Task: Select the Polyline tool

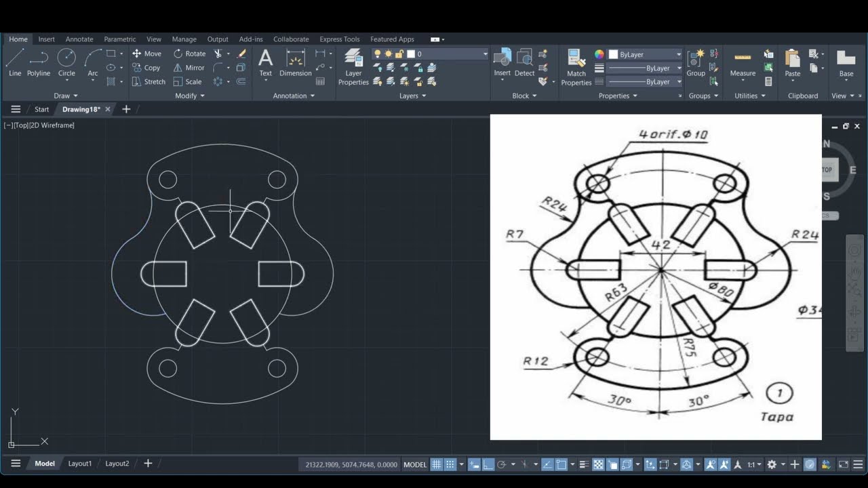Action: point(39,62)
